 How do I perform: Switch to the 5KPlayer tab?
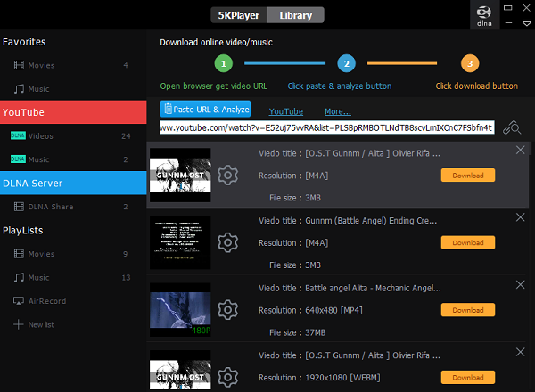click(239, 15)
